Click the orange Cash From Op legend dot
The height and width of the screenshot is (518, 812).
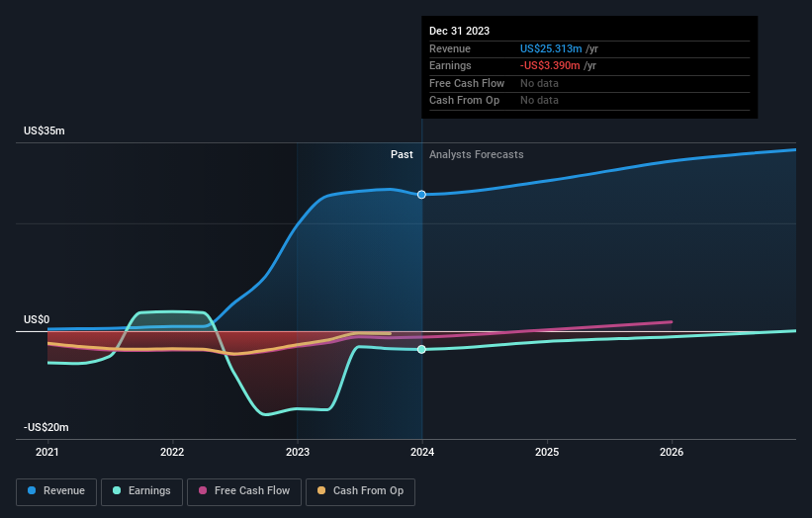click(x=321, y=490)
